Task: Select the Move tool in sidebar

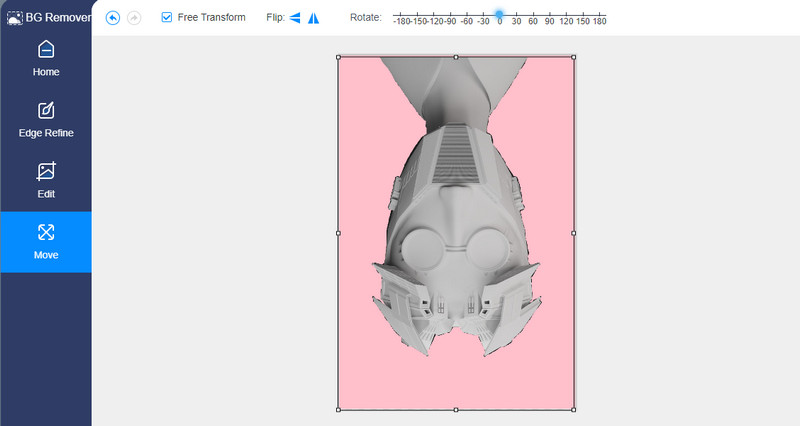Action: point(46,242)
